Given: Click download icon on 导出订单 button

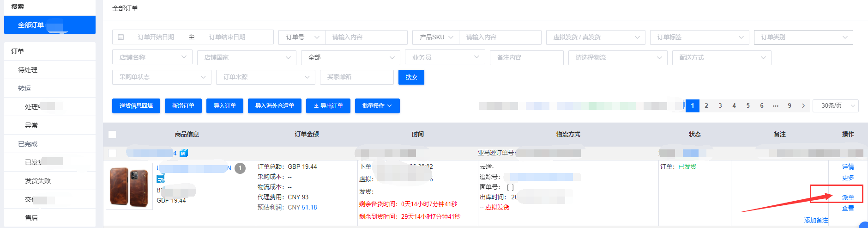Looking at the screenshot, I should pos(316,106).
